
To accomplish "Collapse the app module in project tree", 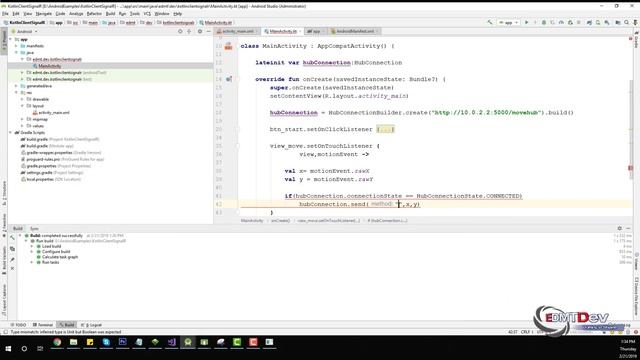I will coord(11,39).
